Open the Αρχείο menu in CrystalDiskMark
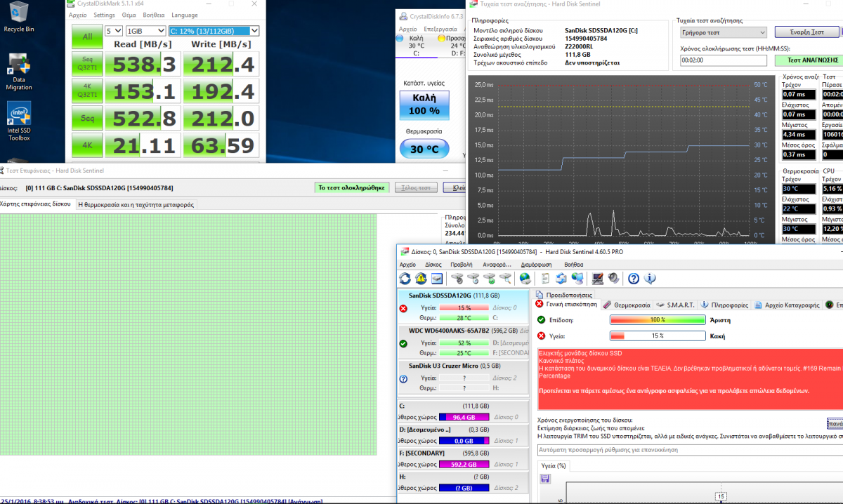843x504 pixels. tap(78, 15)
